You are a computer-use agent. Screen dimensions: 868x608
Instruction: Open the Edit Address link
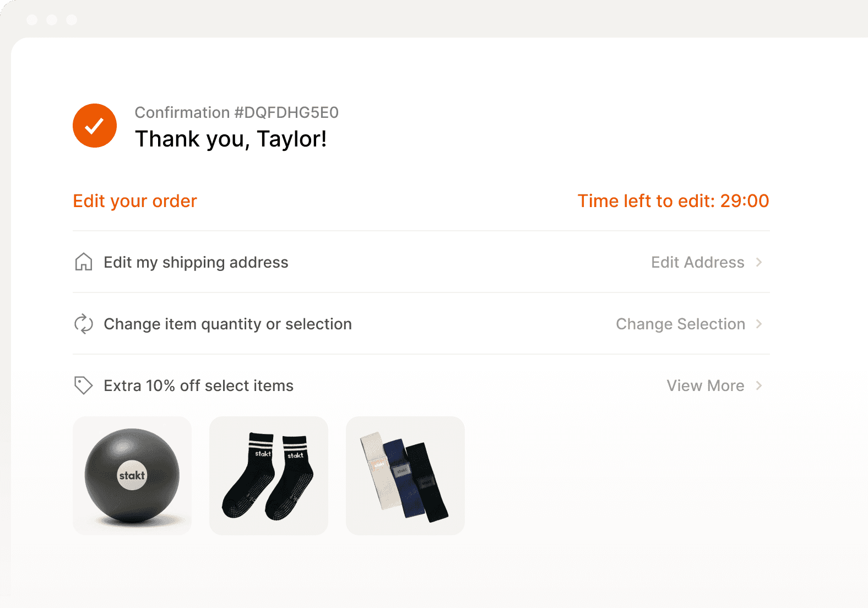point(697,262)
